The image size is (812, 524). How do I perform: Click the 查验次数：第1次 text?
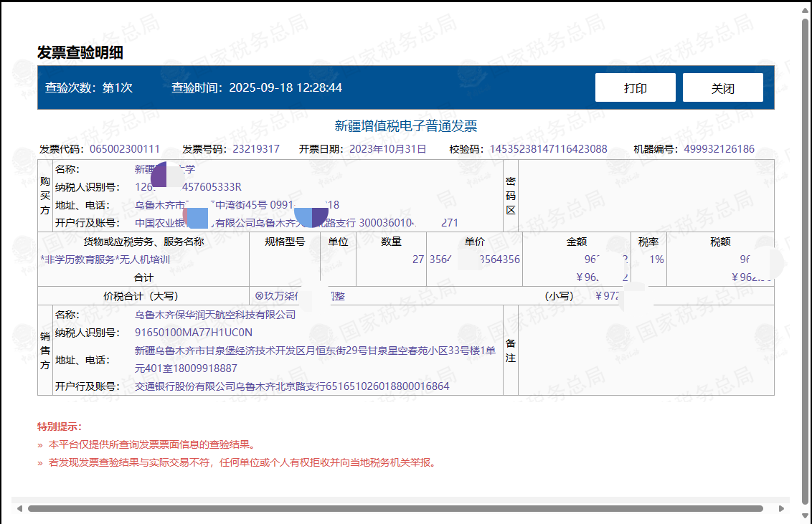(x=88, y=87)
